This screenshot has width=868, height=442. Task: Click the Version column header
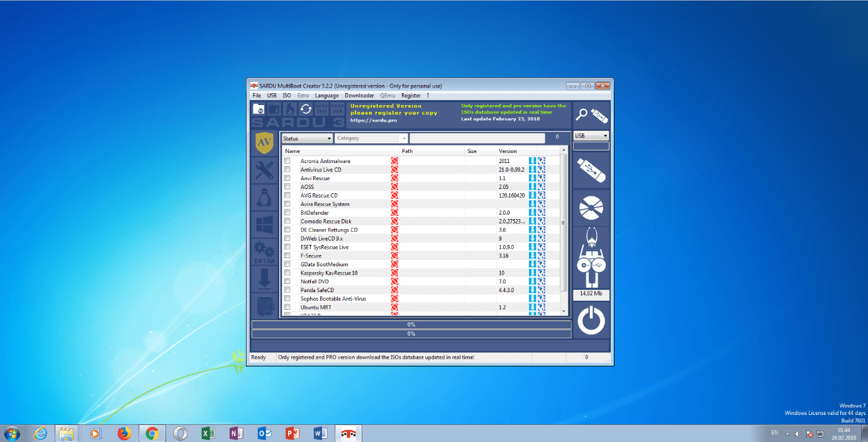coord(508,151)
